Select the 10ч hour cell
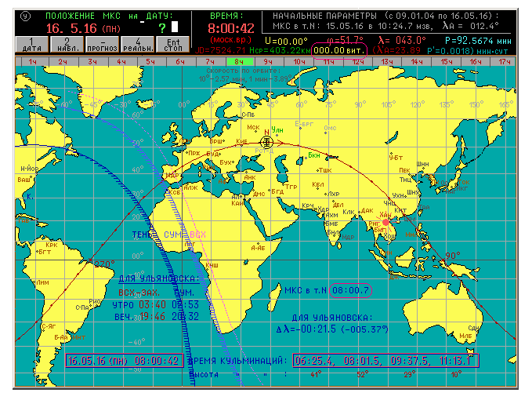The height and width of the screenshot is (400, 532). 299,61
